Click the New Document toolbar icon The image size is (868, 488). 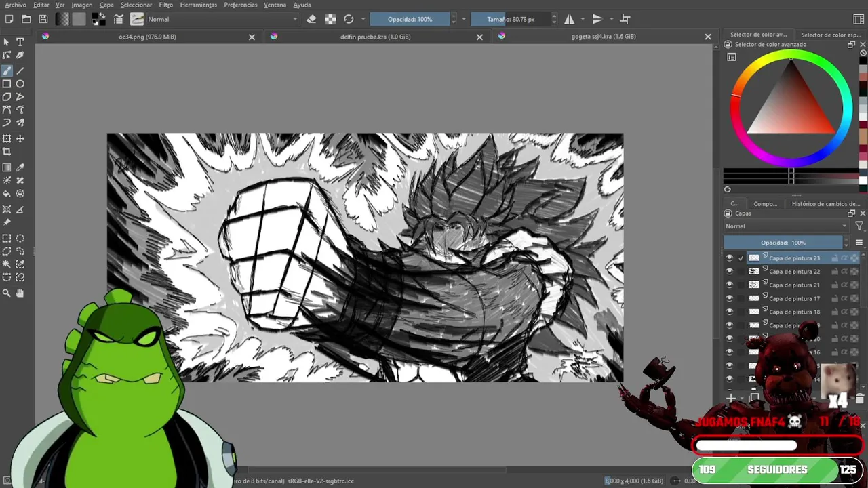[9, 19]
